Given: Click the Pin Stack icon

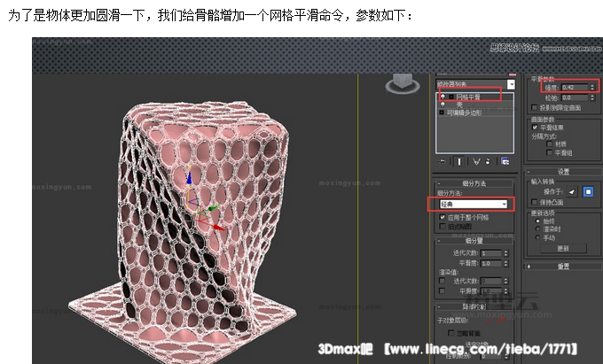Looking at the screenshot, I should (x=442, y=161).
